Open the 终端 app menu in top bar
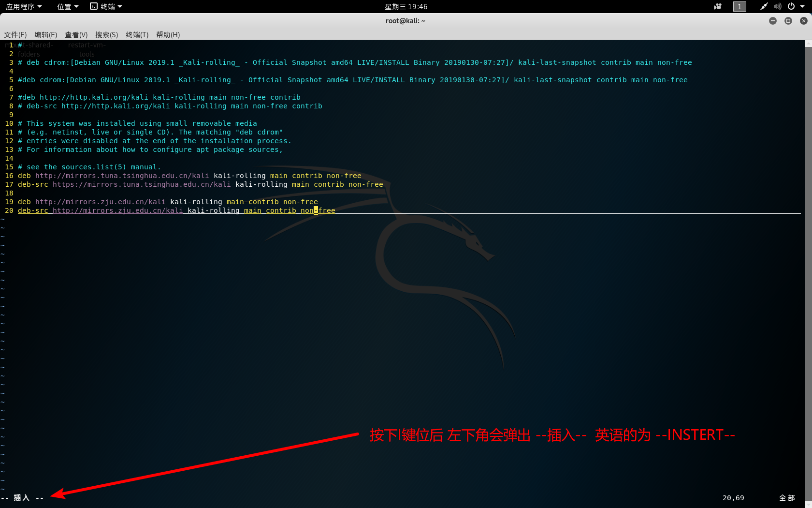The width and height of the screenshot is (812, 508). coord(106,6)
